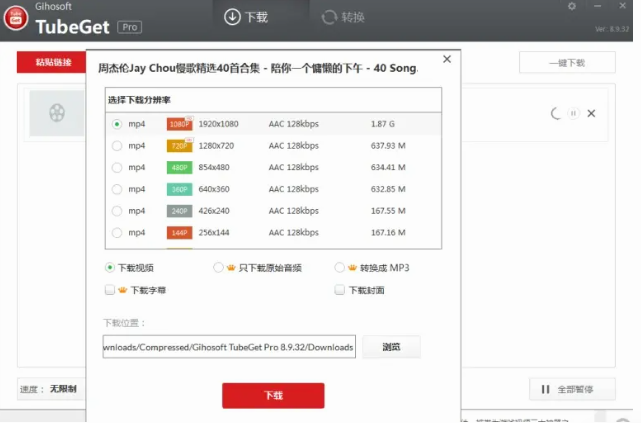
Task: Click the 浏览 browse button
Action: click(x=391, y=347)
